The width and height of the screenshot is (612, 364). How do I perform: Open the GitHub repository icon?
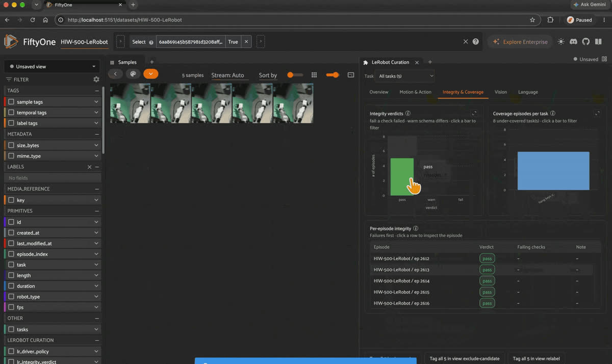(x=586, y=42)
